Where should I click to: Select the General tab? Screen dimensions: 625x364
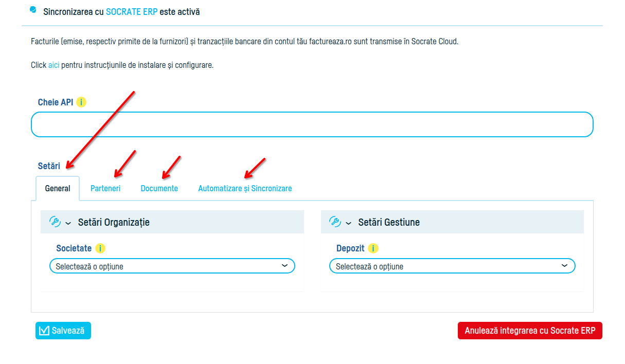click(x=58, y=188)
